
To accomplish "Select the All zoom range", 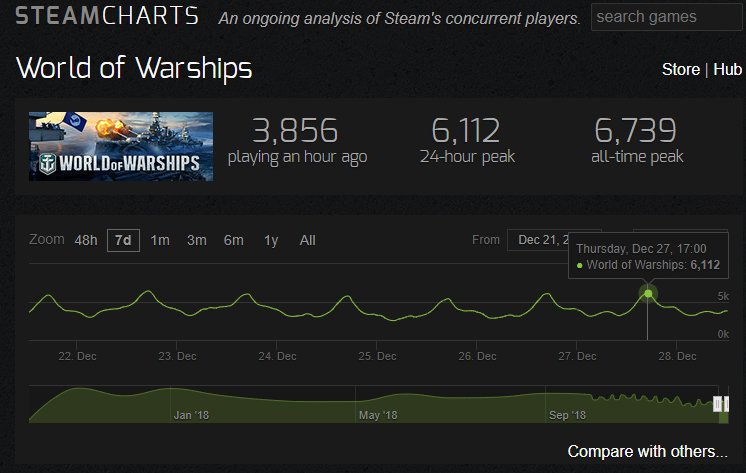I will tap(307, 241).
